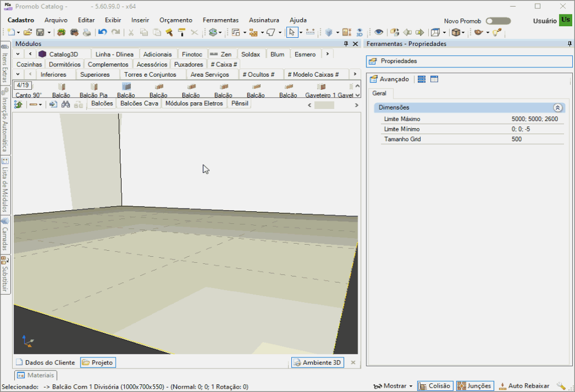Viewport: 575px width, 392px height.
Task: Click the lamp light icon
Action: [479, 32]
